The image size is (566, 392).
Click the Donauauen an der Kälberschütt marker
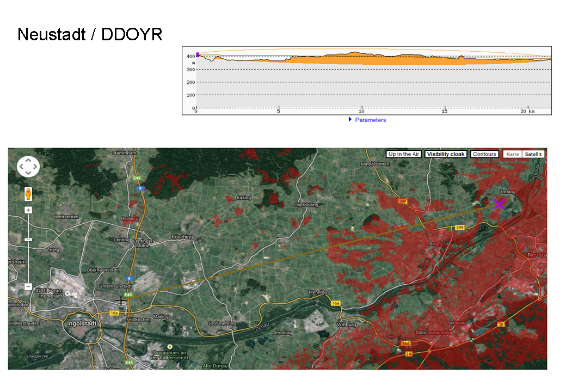170,347
